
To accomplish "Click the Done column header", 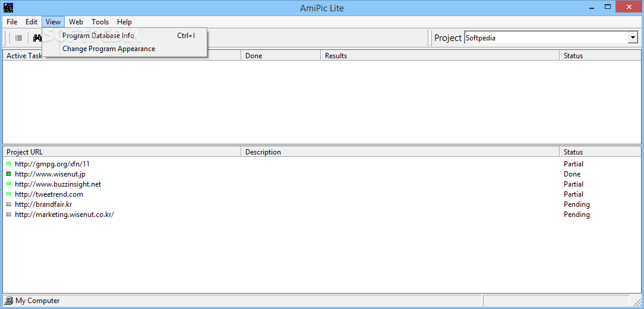I will tap(281, 55).
